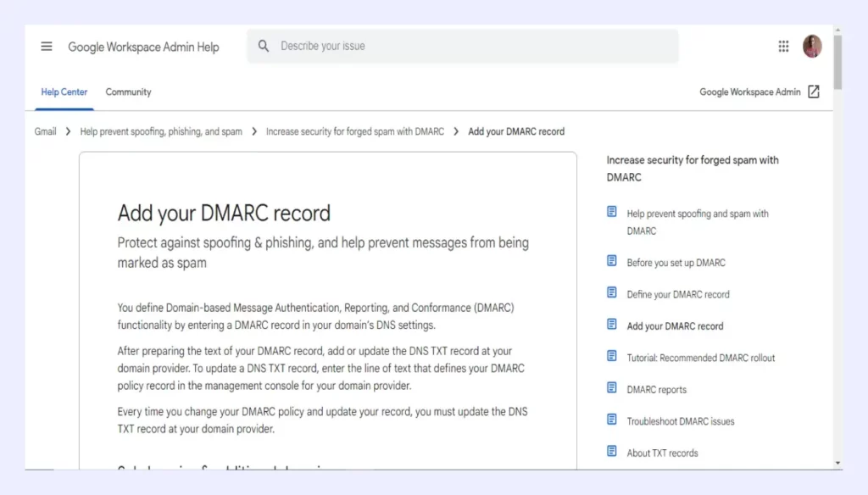The width and height of the screenshot is (868, 495).
Task: Switch to the Help Center tab
Action: 64,92
